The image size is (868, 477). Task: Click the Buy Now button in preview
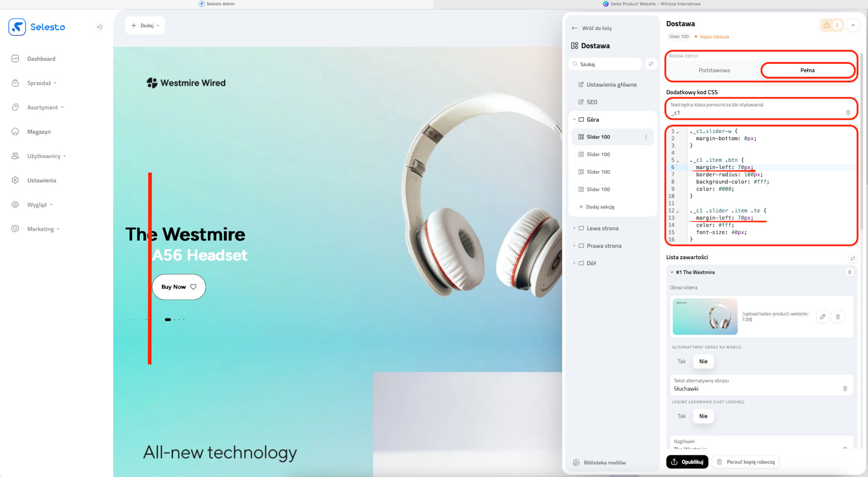tap(179, 287)
